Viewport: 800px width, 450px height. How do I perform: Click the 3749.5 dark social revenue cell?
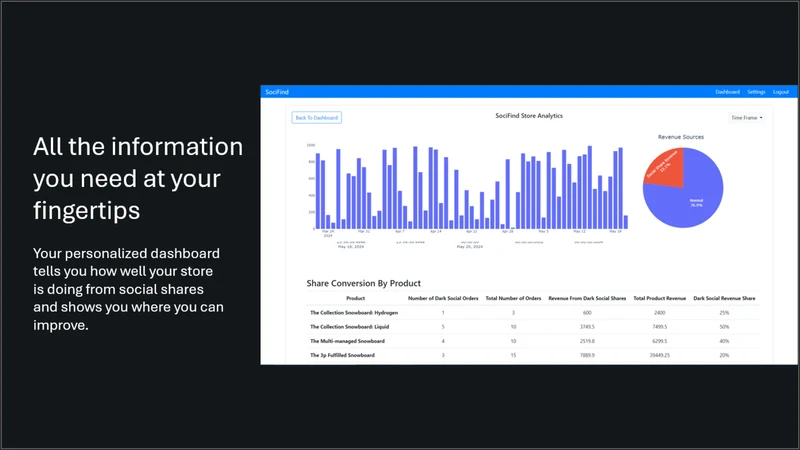coord(587,327)
